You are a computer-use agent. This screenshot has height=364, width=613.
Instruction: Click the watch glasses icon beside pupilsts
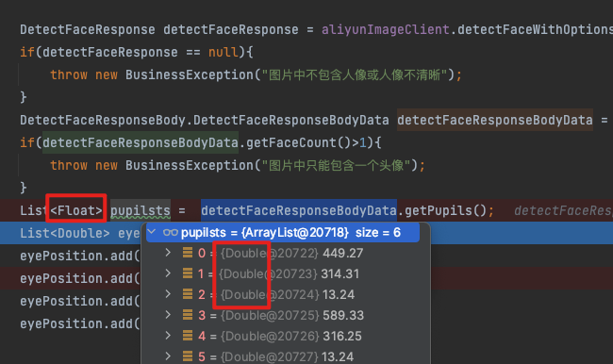(171, 233)
